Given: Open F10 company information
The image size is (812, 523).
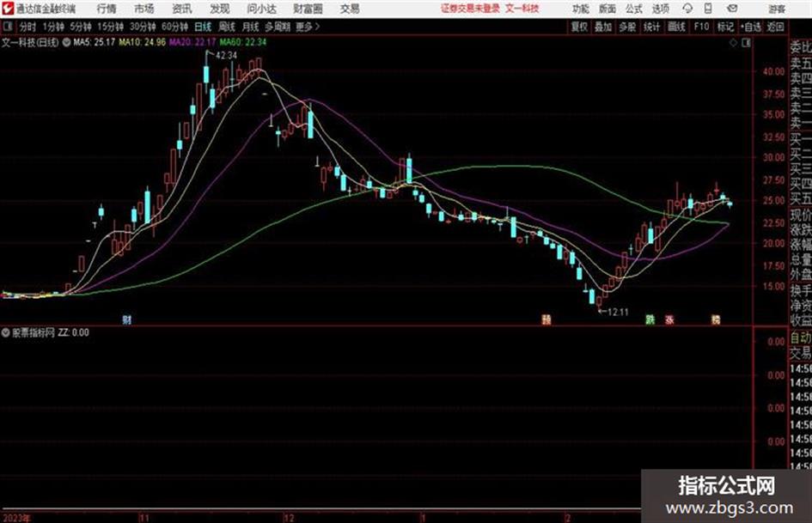Looking at the screenshot, I should pyautogui.click(x=701, y=27).
